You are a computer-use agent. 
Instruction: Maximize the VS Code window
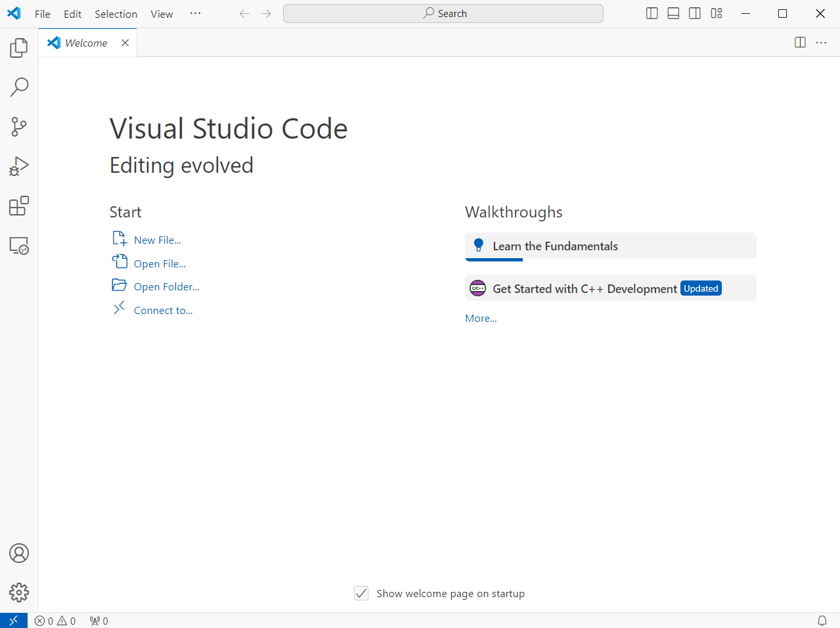coord(782,13)
